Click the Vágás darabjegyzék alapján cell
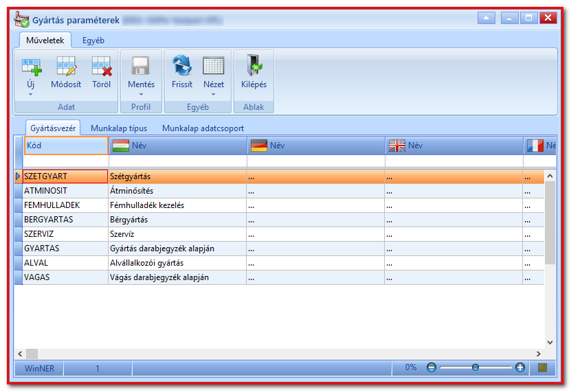 tap(177, 277)
